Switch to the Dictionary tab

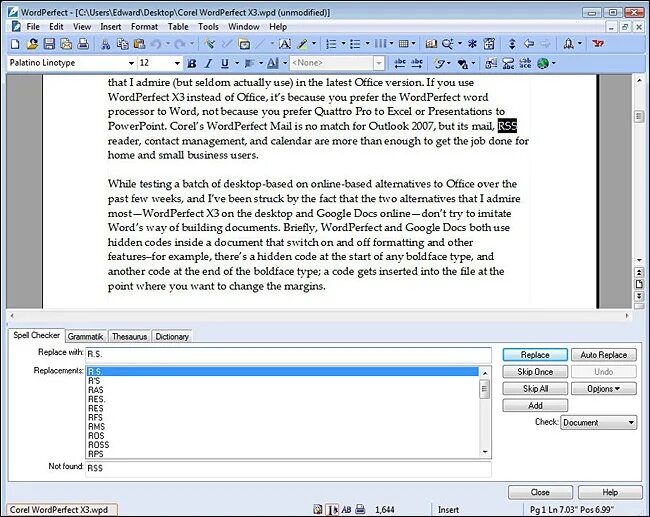pos(172,336)
